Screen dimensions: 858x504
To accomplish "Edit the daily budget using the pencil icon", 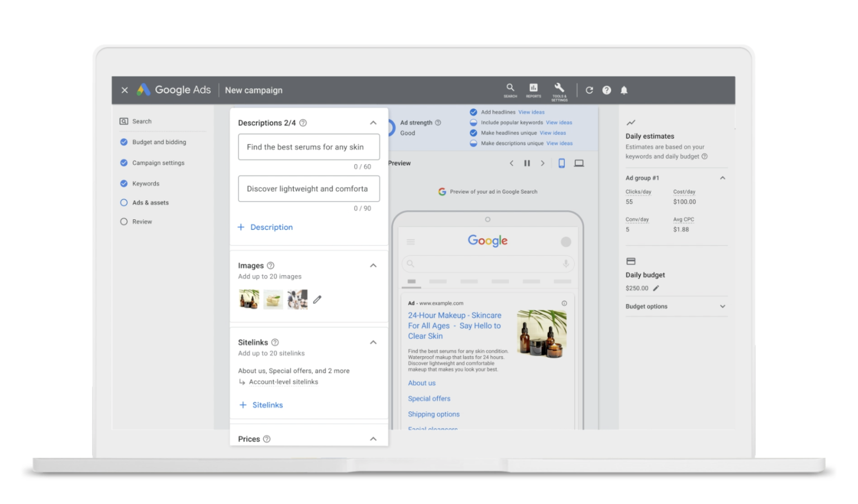I will (x=656, y=288).
